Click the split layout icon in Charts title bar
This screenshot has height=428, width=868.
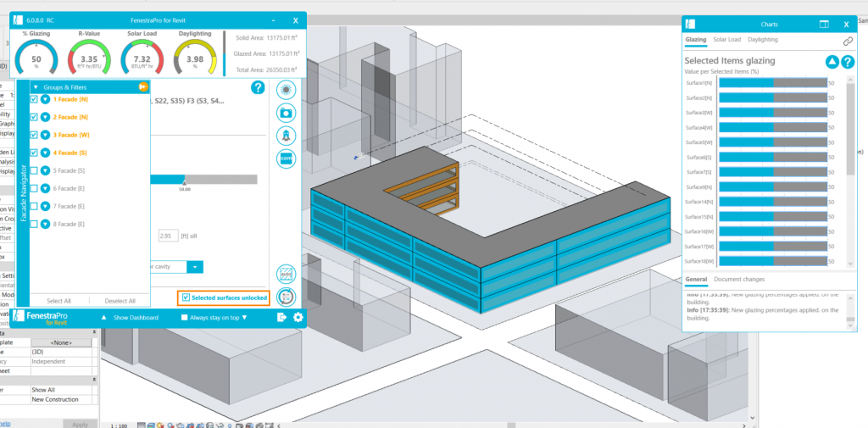[x=824, y=25]
